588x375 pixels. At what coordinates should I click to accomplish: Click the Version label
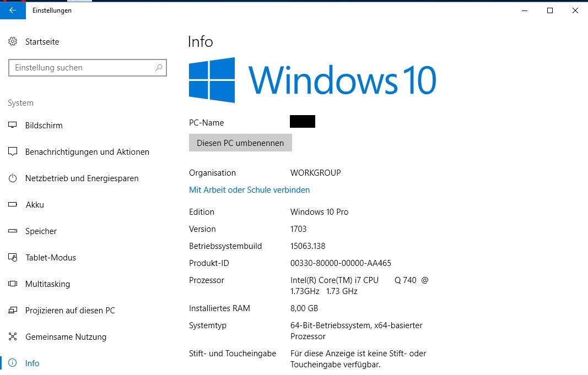click(202, 229)
